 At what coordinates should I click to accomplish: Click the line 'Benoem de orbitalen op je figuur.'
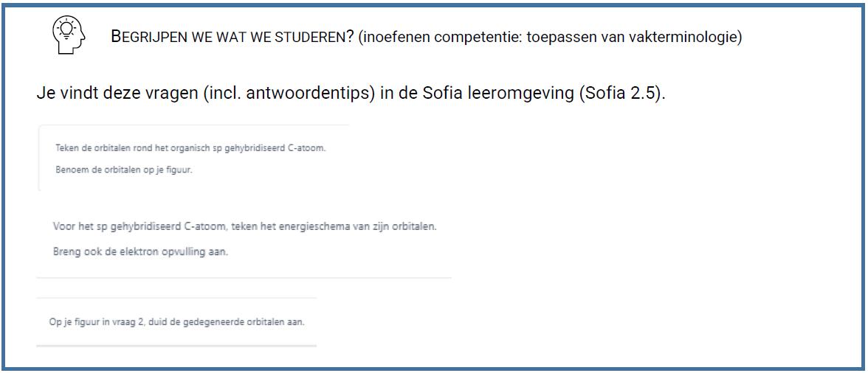pos(123,170)
